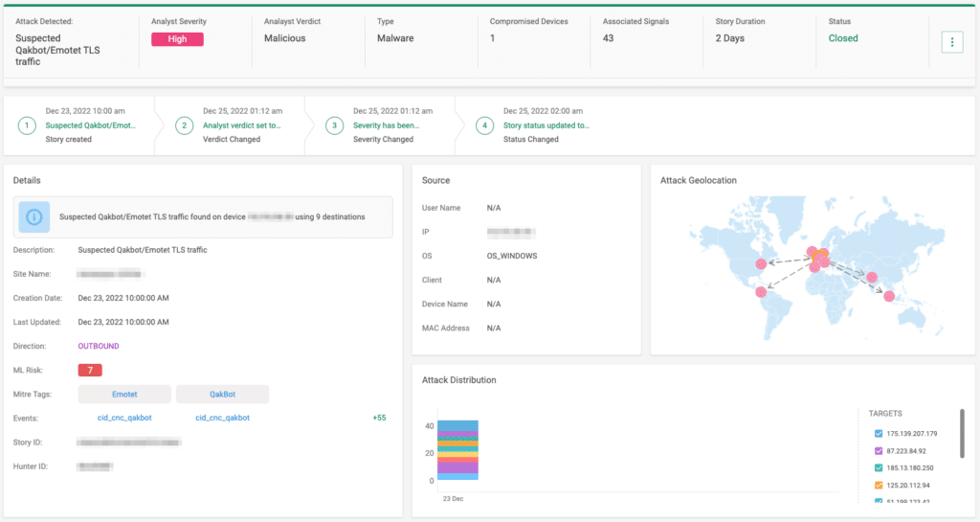Open the 'Severity has been...' event
This screenshot has width=980, height=522.
coord(386,125)
